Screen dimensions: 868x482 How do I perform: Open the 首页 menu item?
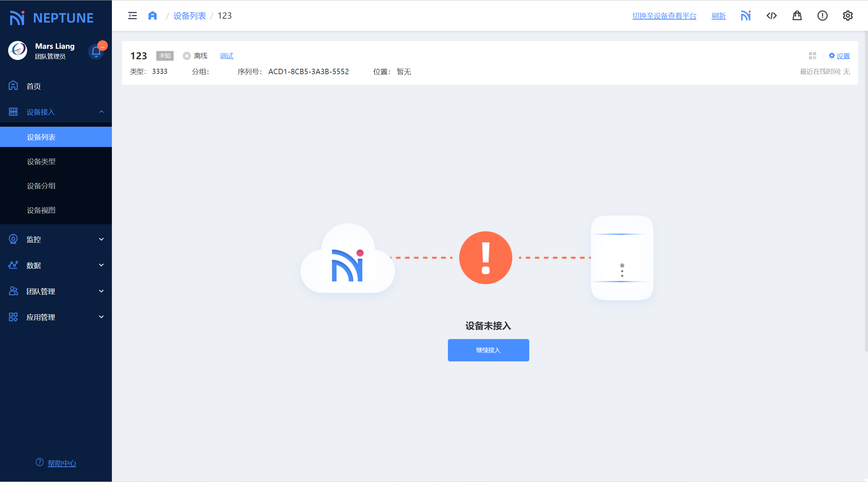click(56, 86)
